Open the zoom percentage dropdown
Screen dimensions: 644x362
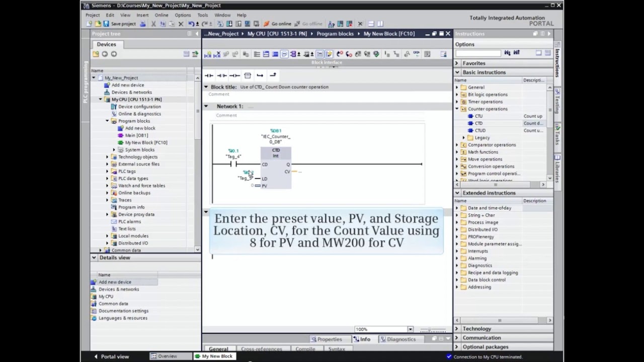tap(410, 329)
